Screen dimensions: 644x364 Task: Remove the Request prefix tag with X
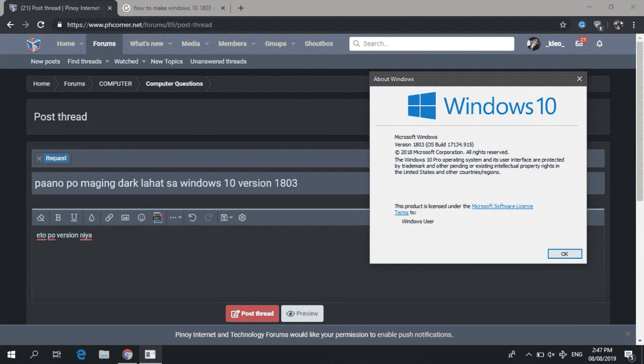coord(39,158)
